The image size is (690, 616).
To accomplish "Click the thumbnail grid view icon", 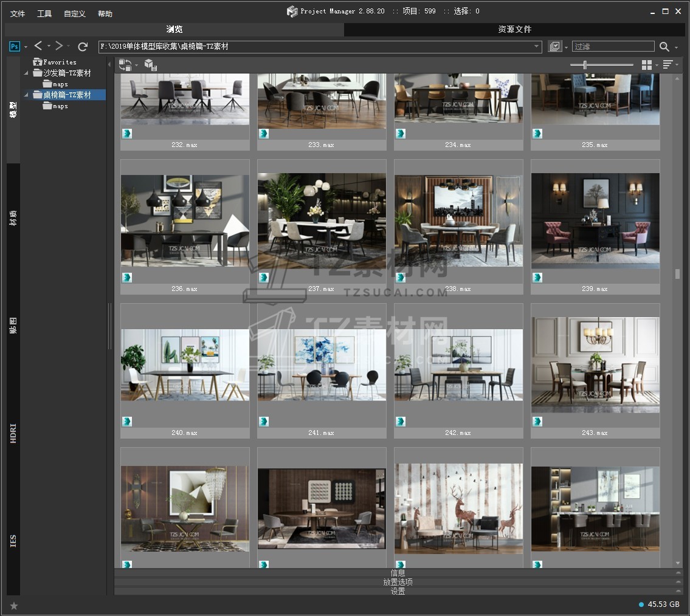I will [x=647, y=64].
